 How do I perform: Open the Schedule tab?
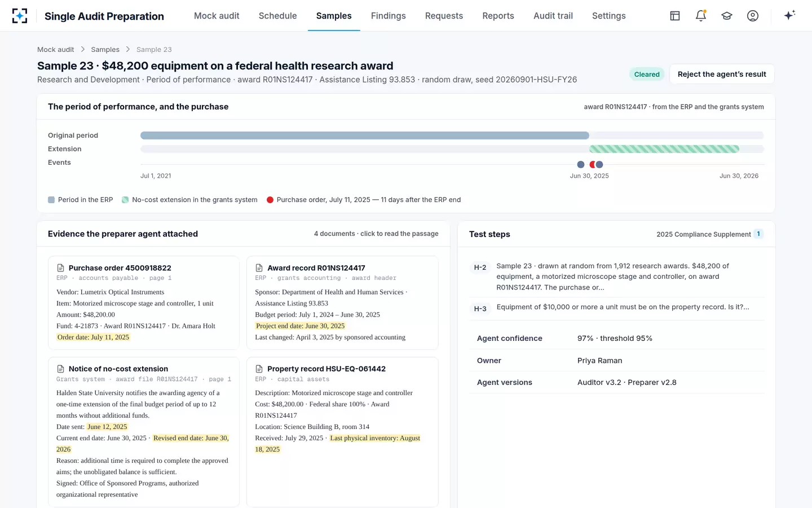[x=277, y=16]
